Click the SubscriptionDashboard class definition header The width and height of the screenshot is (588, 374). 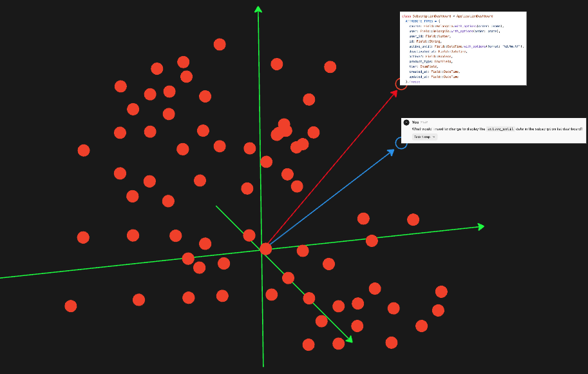pos(448,16)
